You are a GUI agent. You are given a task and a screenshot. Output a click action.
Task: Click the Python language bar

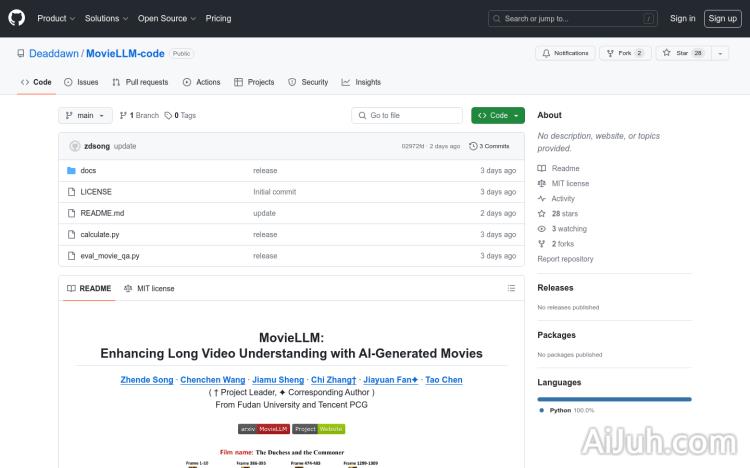click(614, 399)
